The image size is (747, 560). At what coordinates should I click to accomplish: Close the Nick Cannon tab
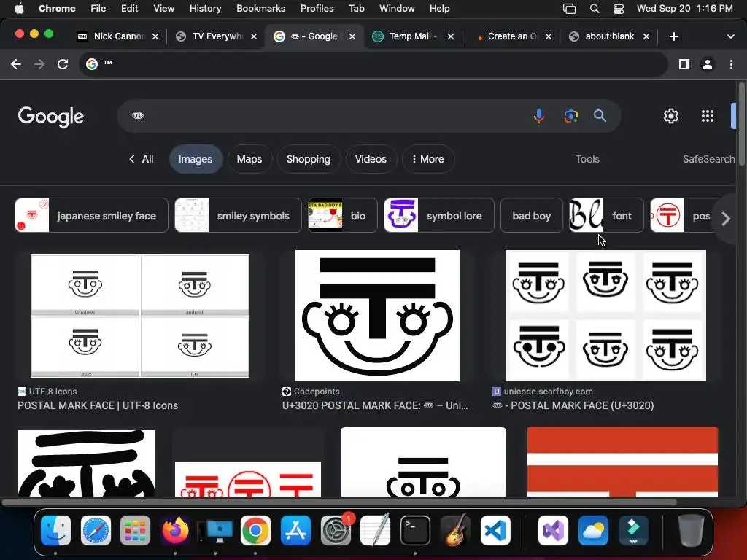coord(155,36)
